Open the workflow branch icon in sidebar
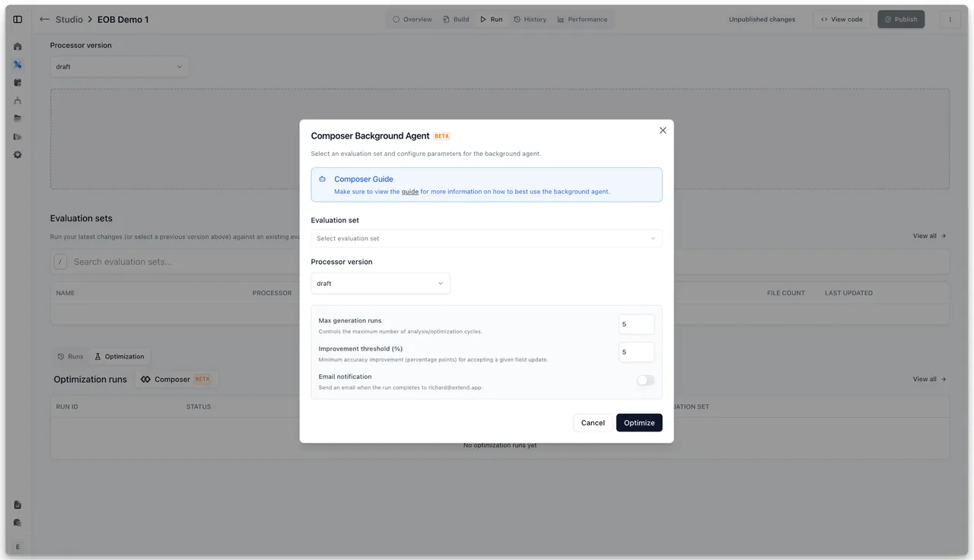The image size is (974, 560). click(18, 100)
